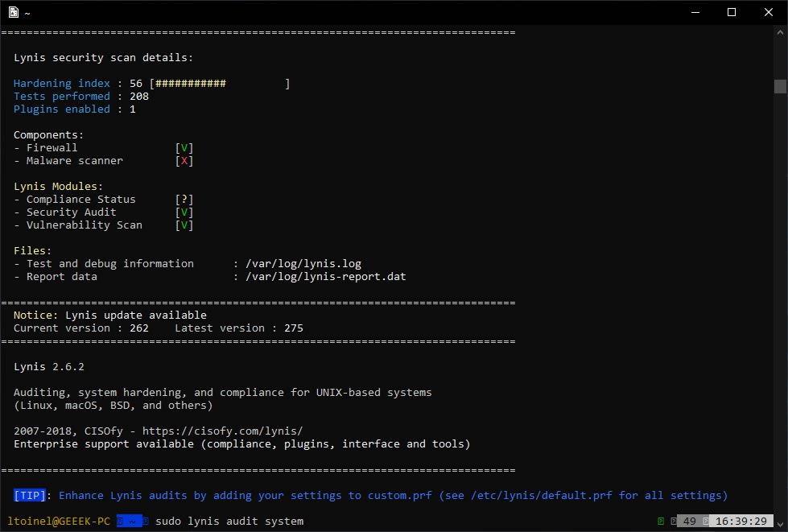The image size is (788, 532).
Task: Click the 'Files:' heading
Action: (x=33, y=250)
